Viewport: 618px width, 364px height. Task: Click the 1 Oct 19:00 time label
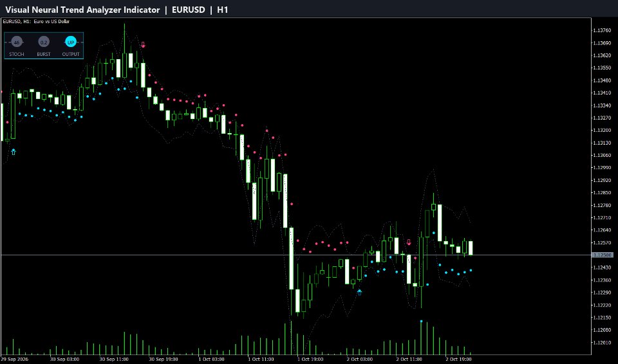pyautogui.click(x=310, y=359)
